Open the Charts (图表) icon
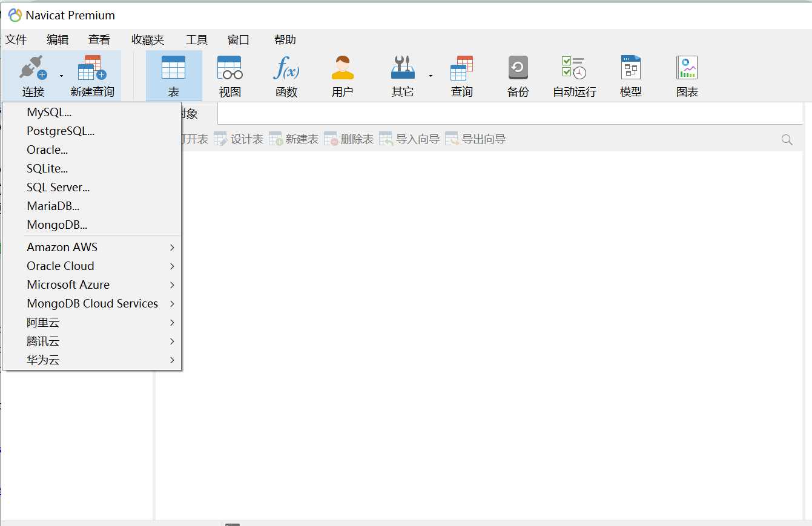 [x=687, y=67]
